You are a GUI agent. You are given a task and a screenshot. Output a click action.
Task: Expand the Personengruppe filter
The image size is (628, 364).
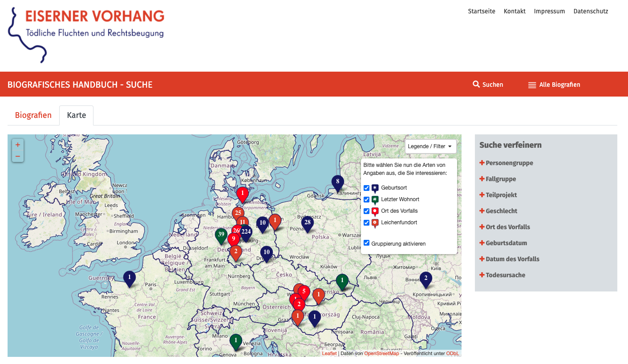pos(506,163)
